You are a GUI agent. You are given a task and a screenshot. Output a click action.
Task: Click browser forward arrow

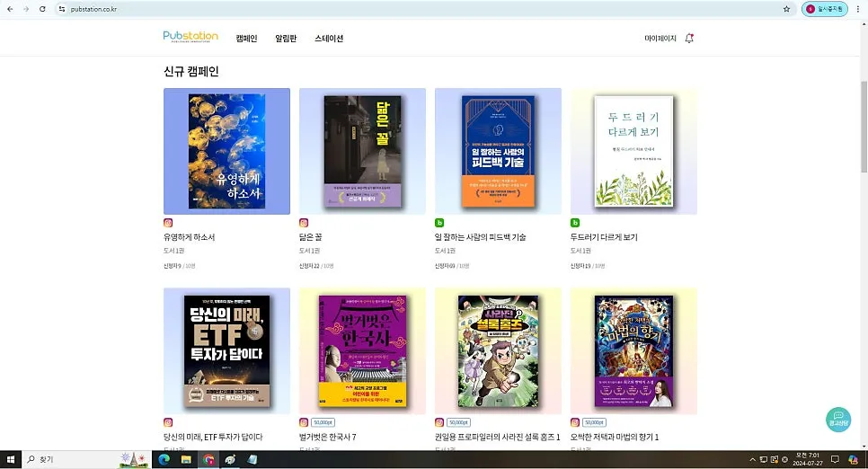tap(26, 9)
